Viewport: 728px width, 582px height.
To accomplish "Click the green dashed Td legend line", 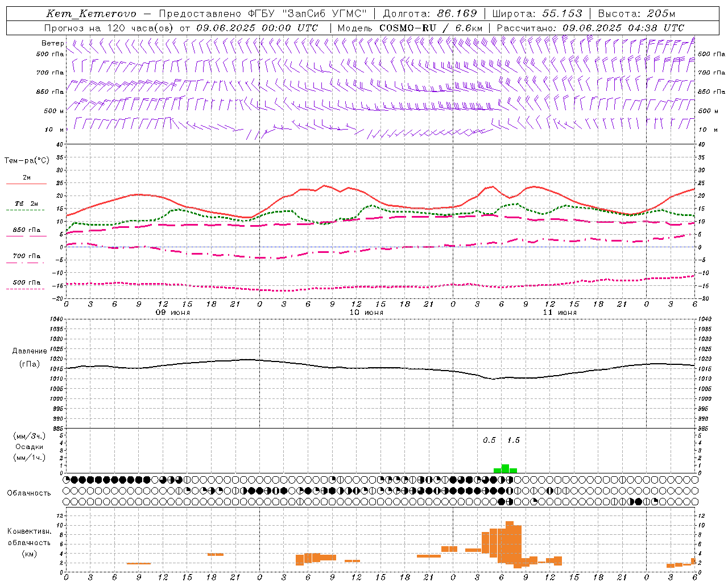I will (26, 210).
